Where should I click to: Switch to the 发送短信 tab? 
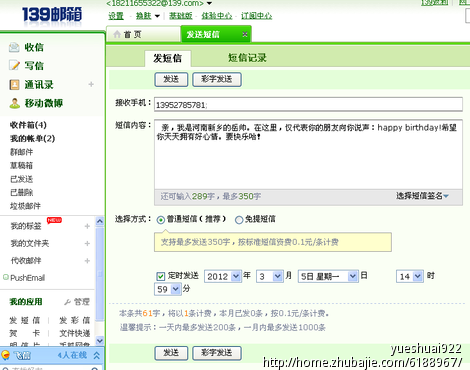coord(216,34)
